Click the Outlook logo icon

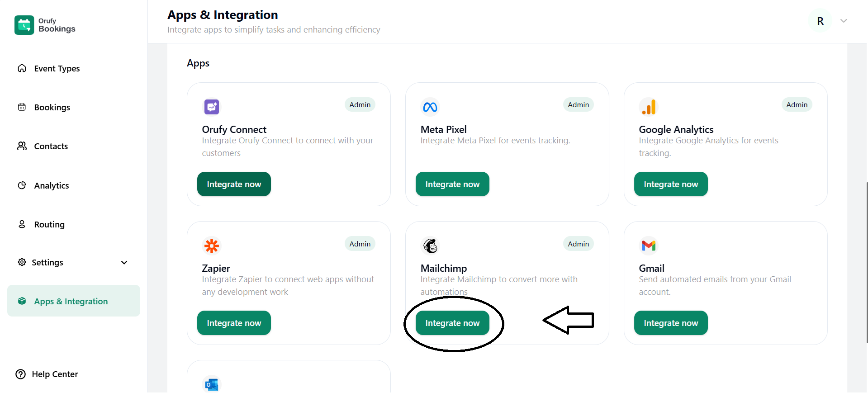211,384
